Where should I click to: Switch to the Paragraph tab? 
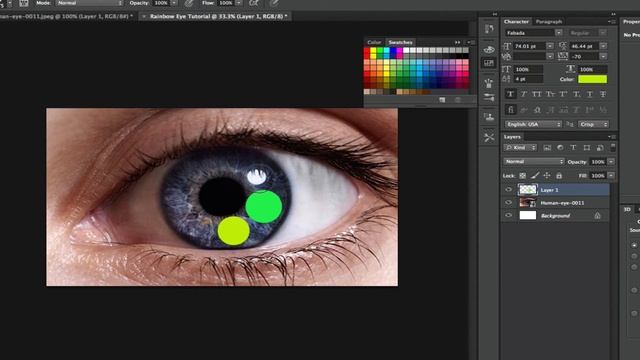(549, 21)
